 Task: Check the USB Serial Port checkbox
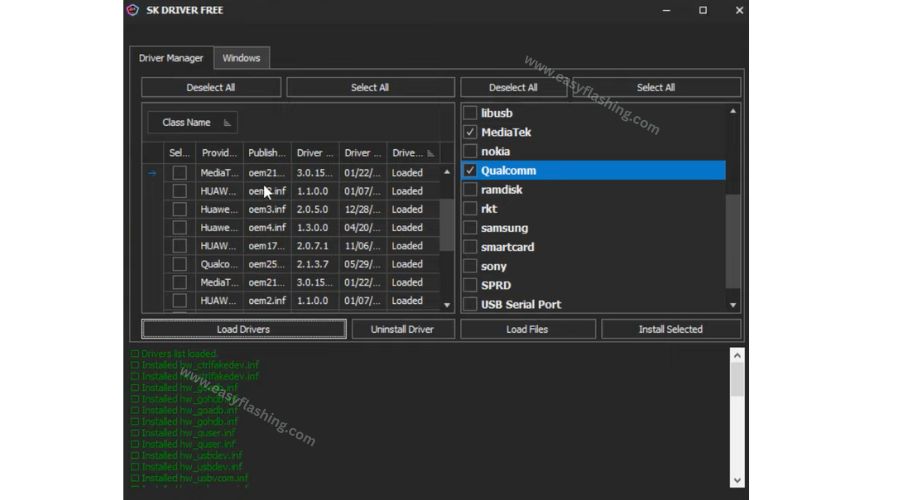point(470,304)
